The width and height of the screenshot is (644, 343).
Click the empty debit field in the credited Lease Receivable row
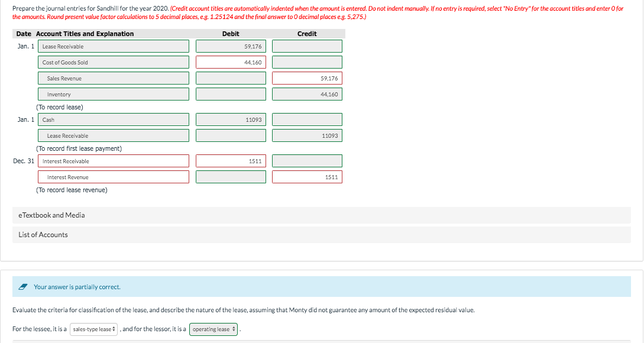point(231,135)
